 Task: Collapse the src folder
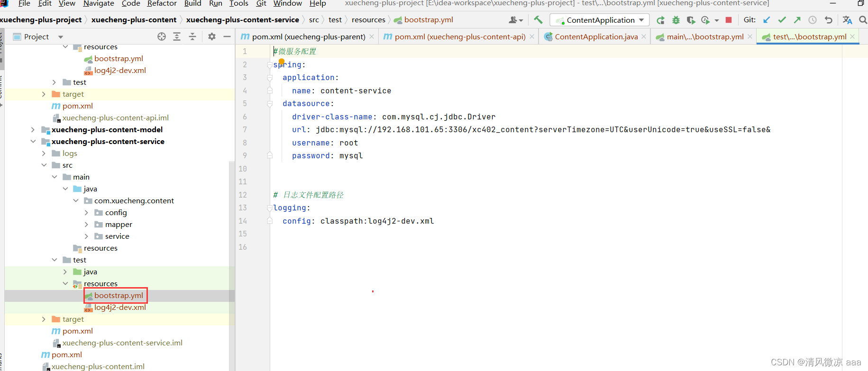[44, 165]
